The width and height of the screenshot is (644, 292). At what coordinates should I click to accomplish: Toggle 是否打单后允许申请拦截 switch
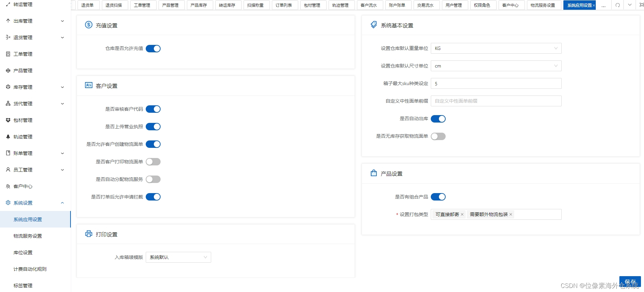click(x=153, y=197)
